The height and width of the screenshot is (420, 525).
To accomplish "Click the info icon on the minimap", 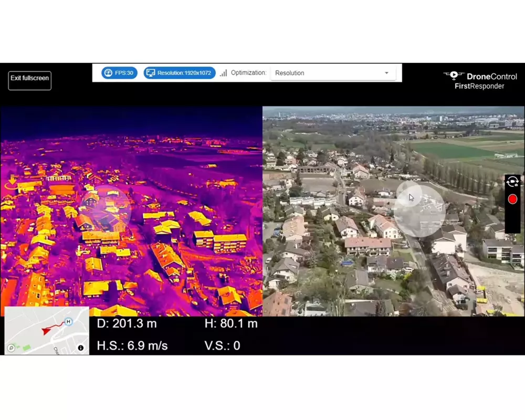I will [81, 348].
